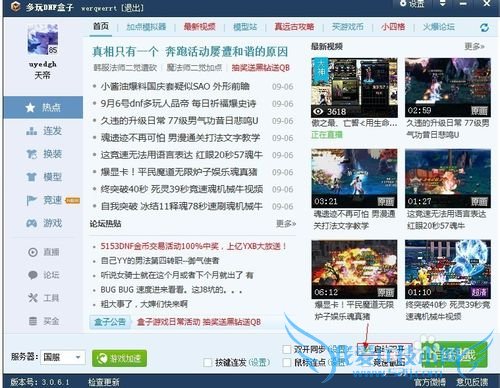The height and width of the screenshot is (388, 500).
Task: Open the 魔法师二觉加点 sub-link
Action: [x=194, y=68]
